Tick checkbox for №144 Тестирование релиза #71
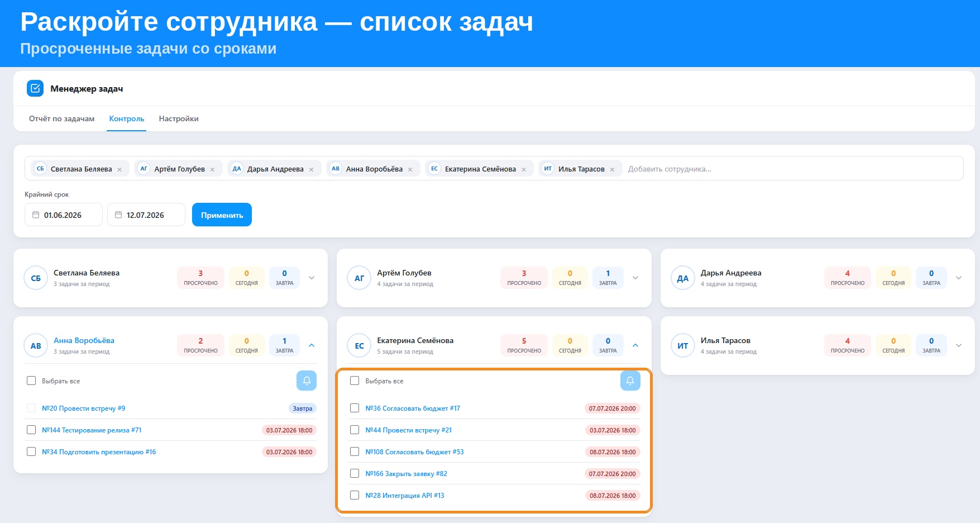This screenshot has height=523, width=980. (x=31, y=430)
